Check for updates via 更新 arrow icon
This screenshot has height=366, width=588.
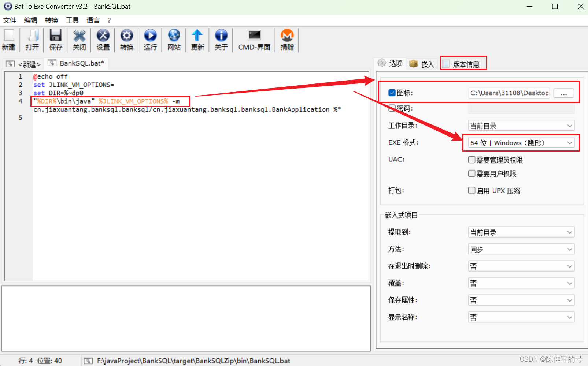(197, 40)
